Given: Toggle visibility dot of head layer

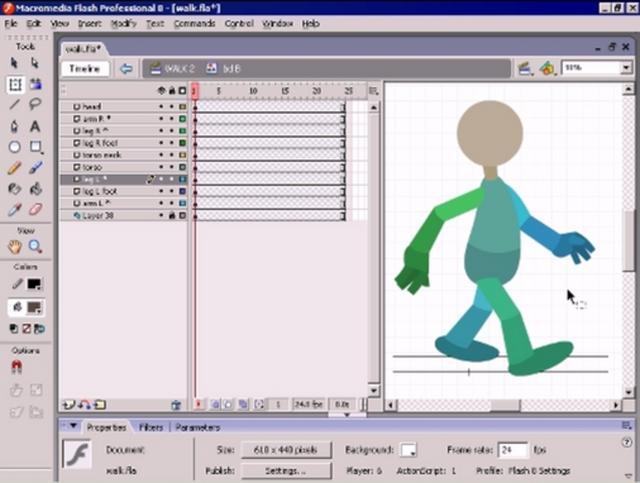Looking at the screenshot, I should click(x=161, y=107).
